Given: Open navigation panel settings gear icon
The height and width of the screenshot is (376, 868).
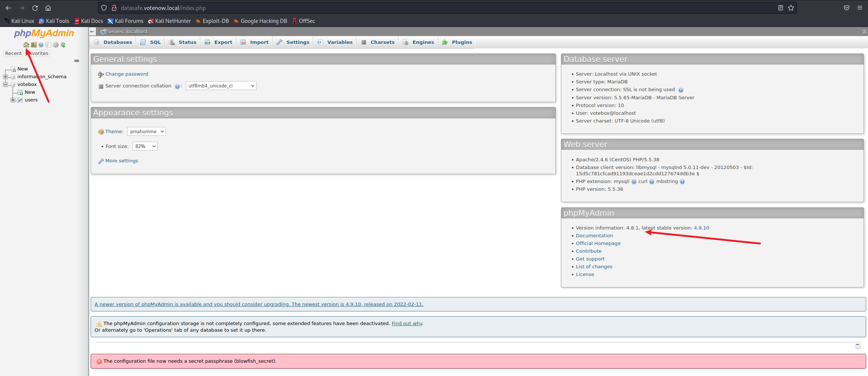Looking at the screenshot, I should tap(56, 45).
